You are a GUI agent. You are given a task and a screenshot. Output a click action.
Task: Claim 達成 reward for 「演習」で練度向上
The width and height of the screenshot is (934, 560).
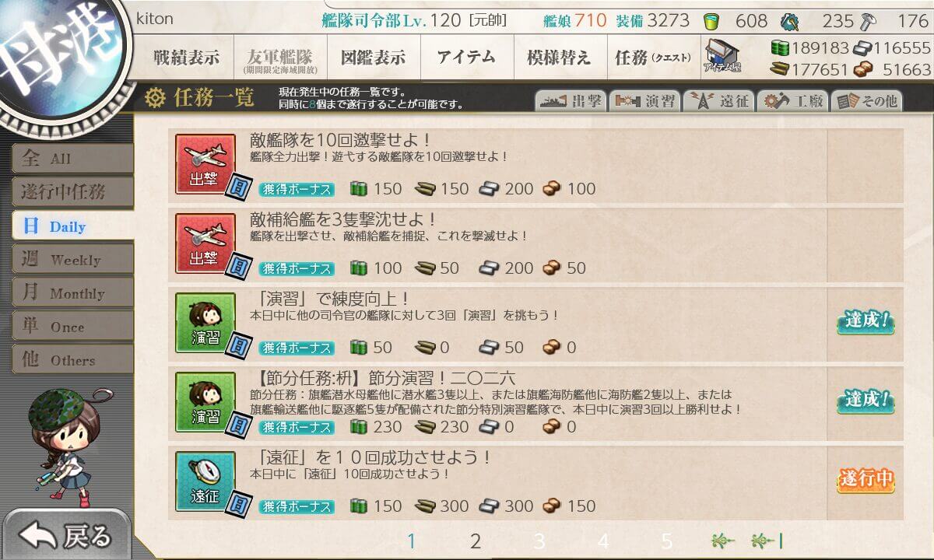tap(866, 320)
